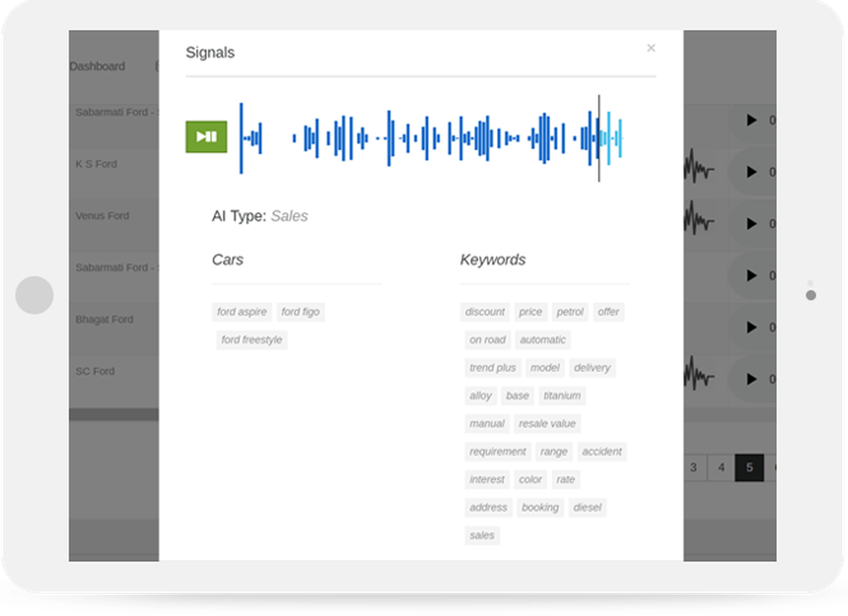Screen dimensions: 848x616
Task: Select the 'ford figo' car tag
Action: pos(301,312)
